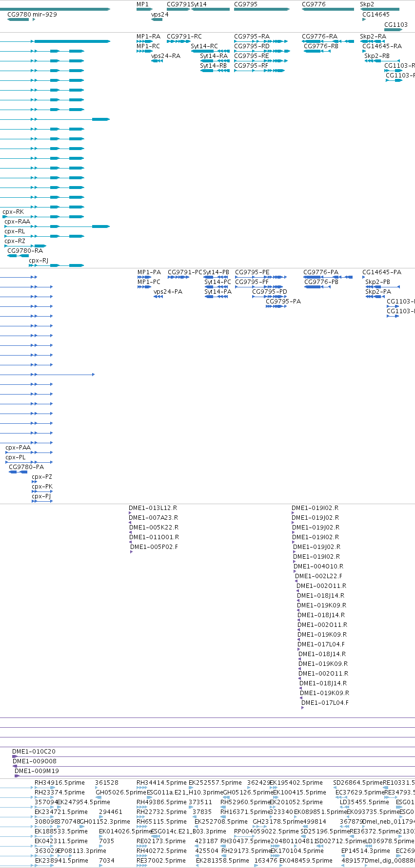The width and height of the screenshot is (415, 868).
Task: Click the teal CG9776 gene arrow bar
Action: tap(328, 9)
